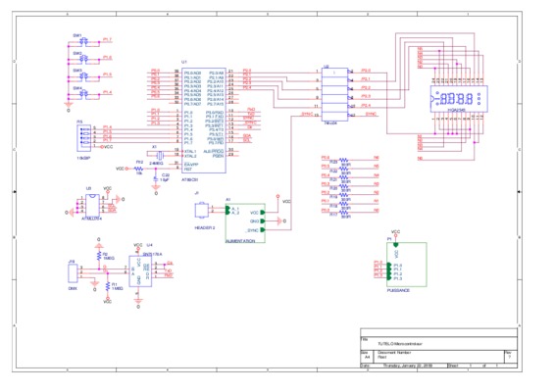Select the four-digit seven-segment display component
The image size is (554, 392).
(459, 99)
